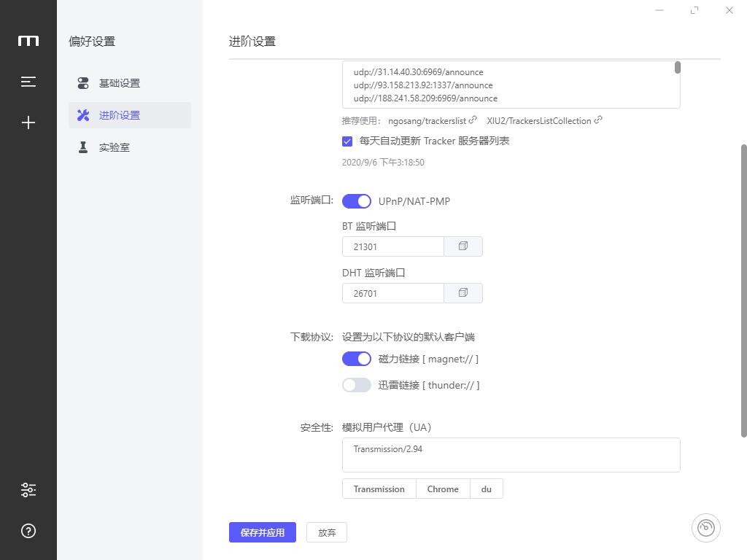This screenshot has width=747, height=560.
Task: Click the speedometer icon at bottom right
Action: coord(705,528)
